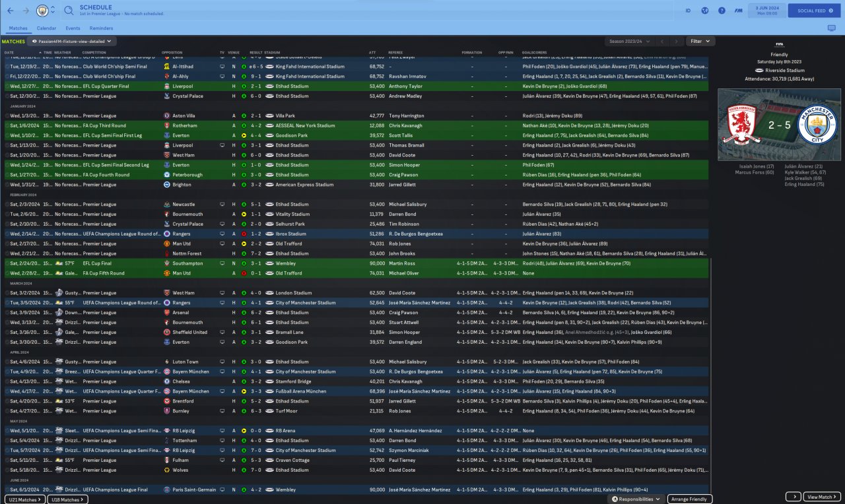
Task: Click referee name Szymon Marciniak
Action: [x=409, y=451]
